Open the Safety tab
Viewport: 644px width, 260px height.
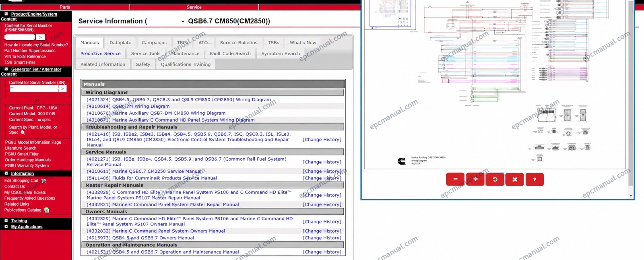(x=143, y=64)
